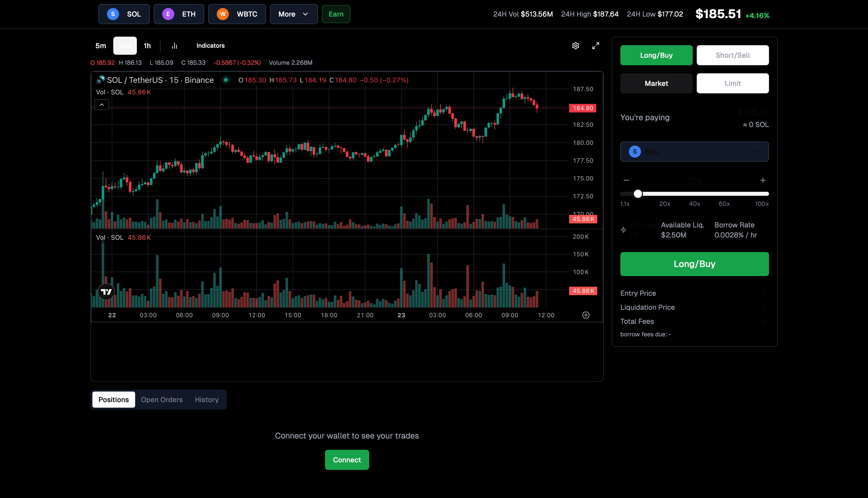Select the ETH market button
The image size is (868, 498).
coord(179,14)
